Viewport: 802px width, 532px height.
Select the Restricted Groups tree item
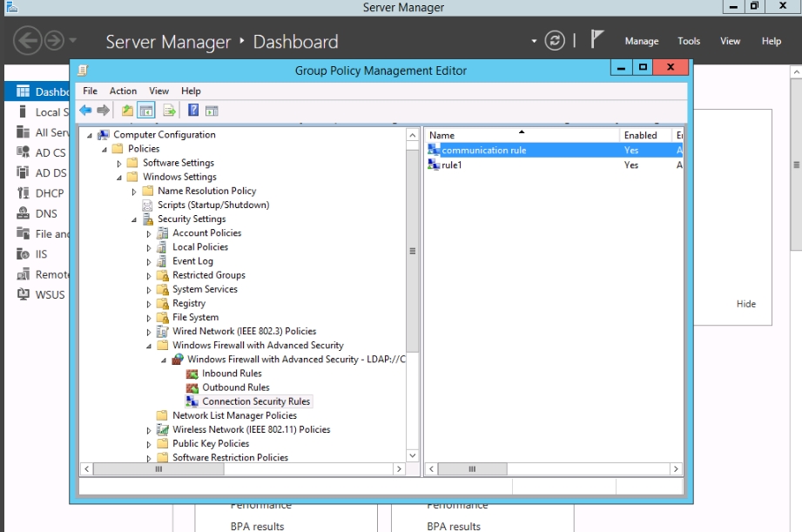(x=209, y=275)
